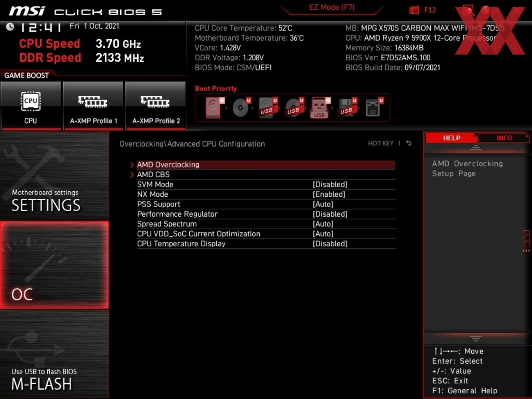Open the SVM Mode [Disabled] value
This screenshot has width=532, height=399.
[x=330, y=184]
